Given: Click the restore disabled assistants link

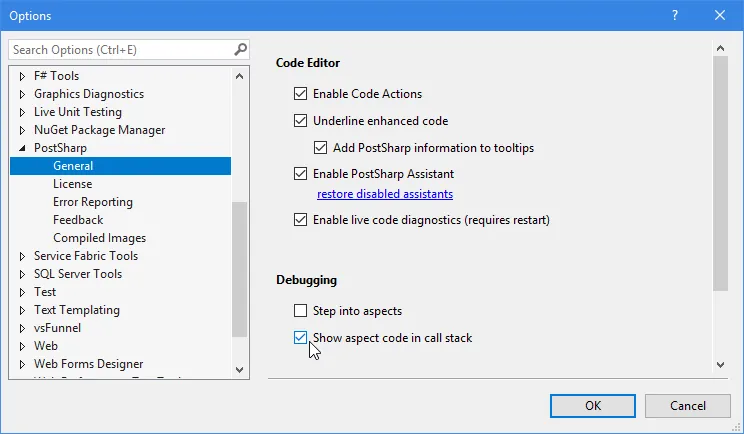Looking at the screenshot, I should click(385, 194).
